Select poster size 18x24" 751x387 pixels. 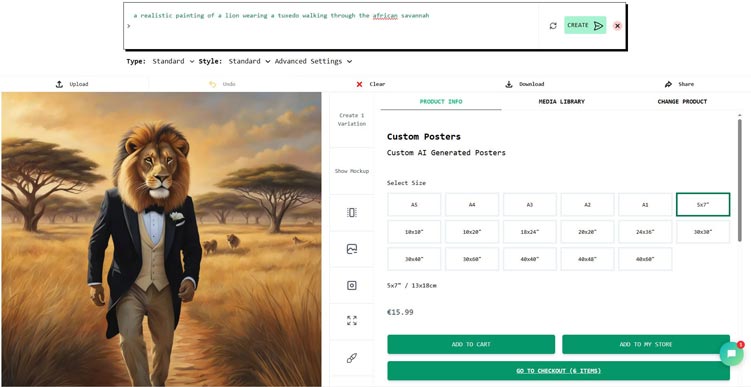tap(530, 232)
